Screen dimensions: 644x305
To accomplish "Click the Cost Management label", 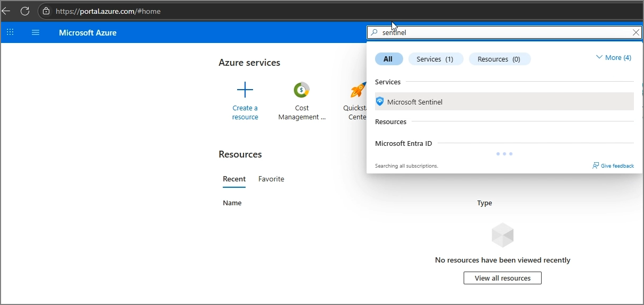I will click(302, 112).
